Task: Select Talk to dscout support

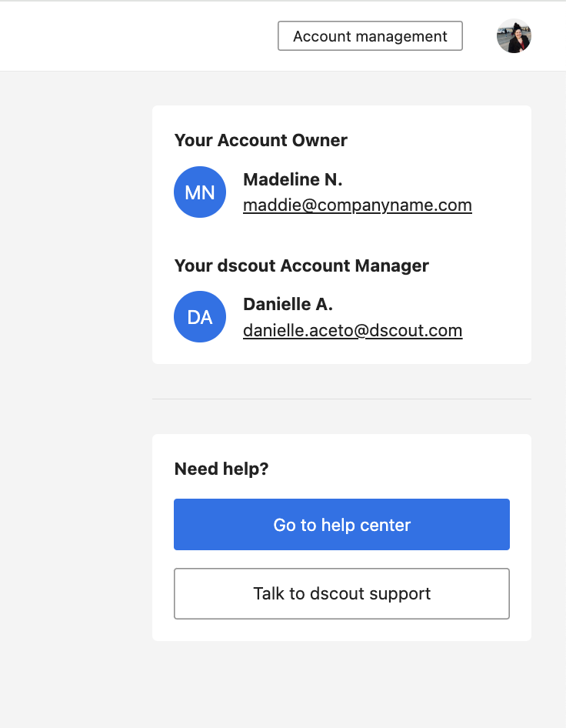Action: (342, 593)
